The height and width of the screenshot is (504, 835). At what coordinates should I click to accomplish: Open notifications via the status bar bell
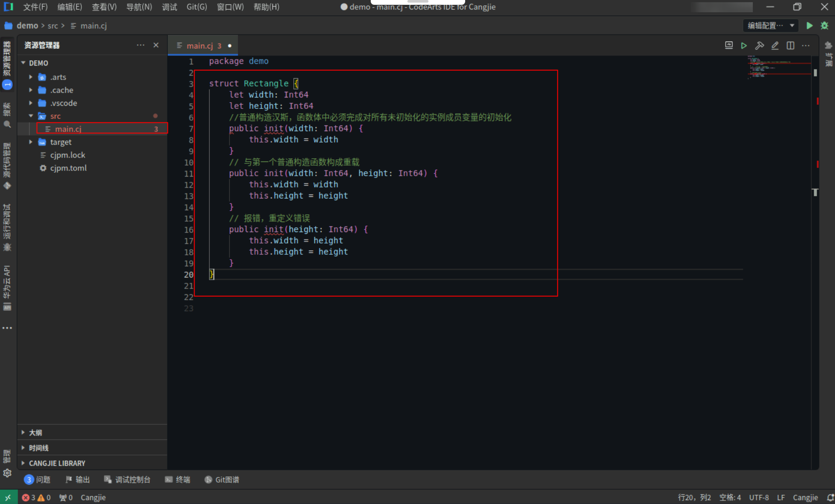click(830, 497)
